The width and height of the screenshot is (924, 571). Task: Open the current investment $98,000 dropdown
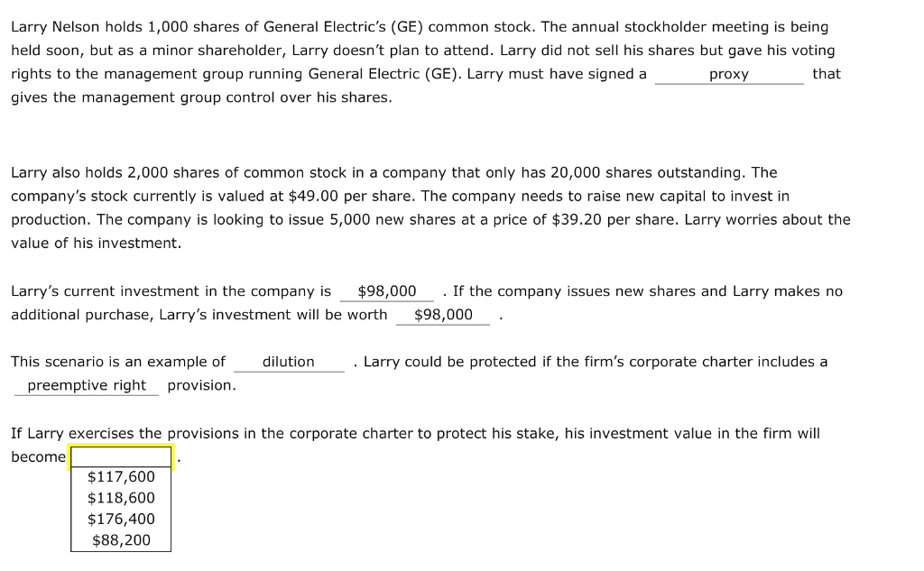386,291
